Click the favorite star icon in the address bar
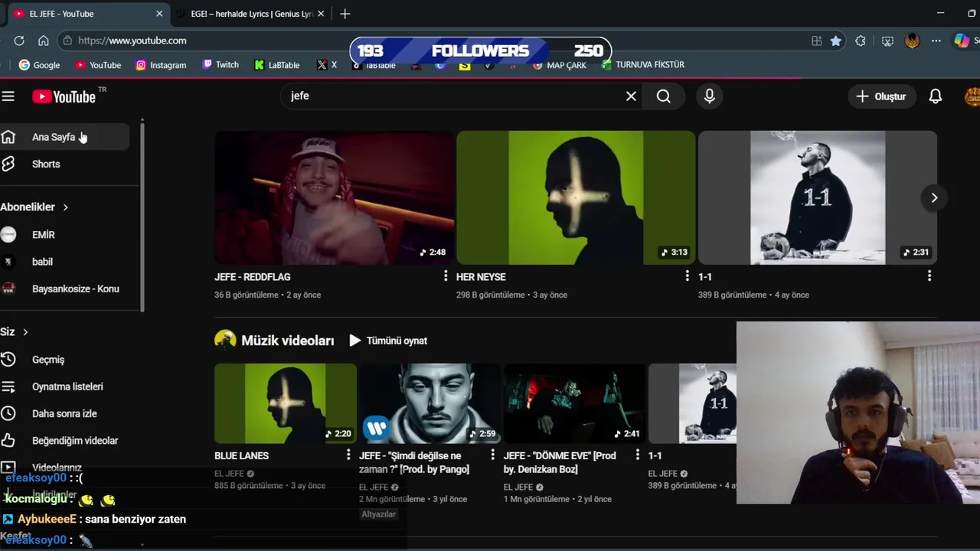This screenshot has height=551, width=980. [x=836, y=41]
